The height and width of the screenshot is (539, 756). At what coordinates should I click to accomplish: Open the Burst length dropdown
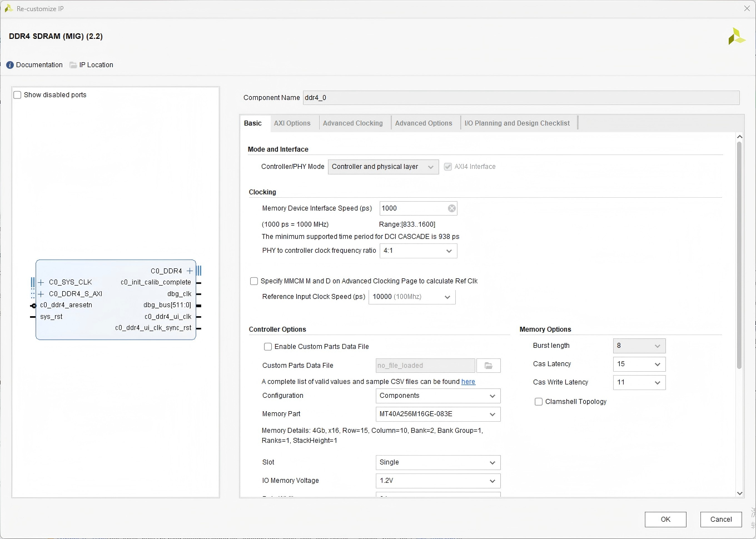click(639, 346)
